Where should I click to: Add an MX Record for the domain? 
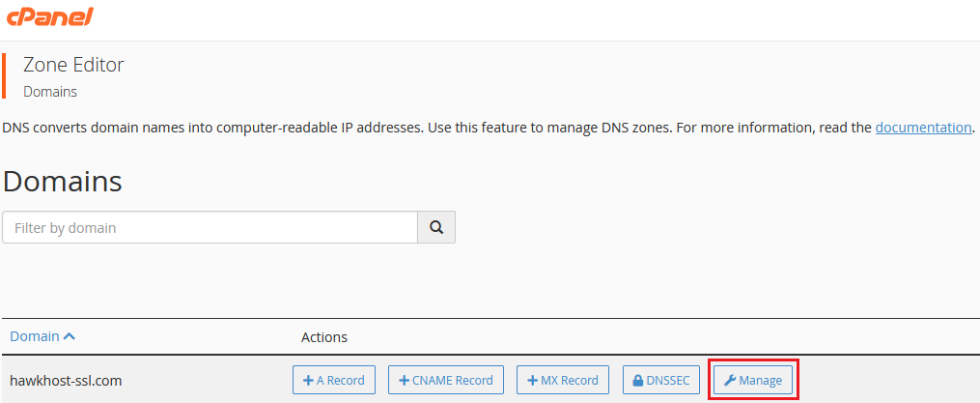click(563, 381)
